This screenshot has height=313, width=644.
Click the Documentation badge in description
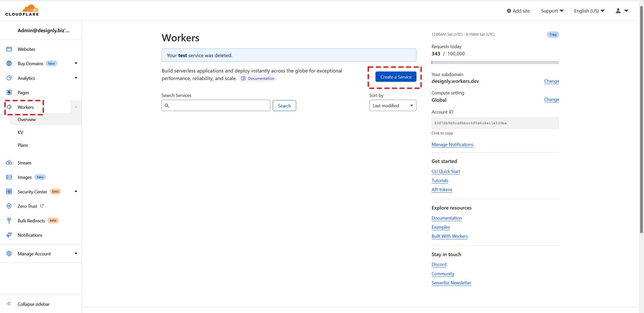point(258,79)
